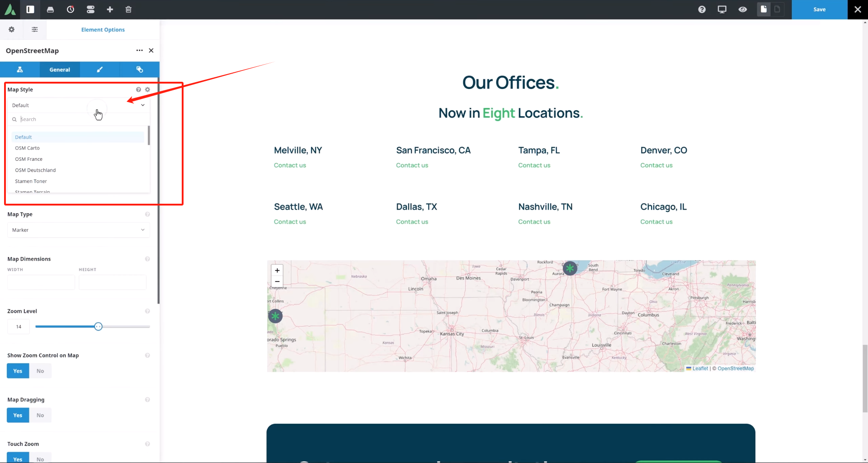
Task: Open the preview eye icon
Action: (x=742, y=9)
